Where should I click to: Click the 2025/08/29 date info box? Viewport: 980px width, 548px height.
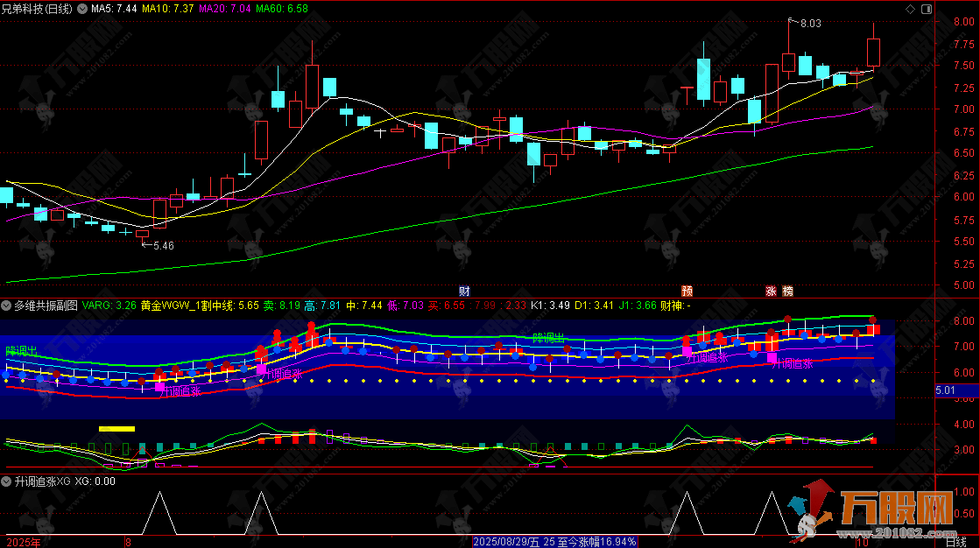click(x=554, y=542)
